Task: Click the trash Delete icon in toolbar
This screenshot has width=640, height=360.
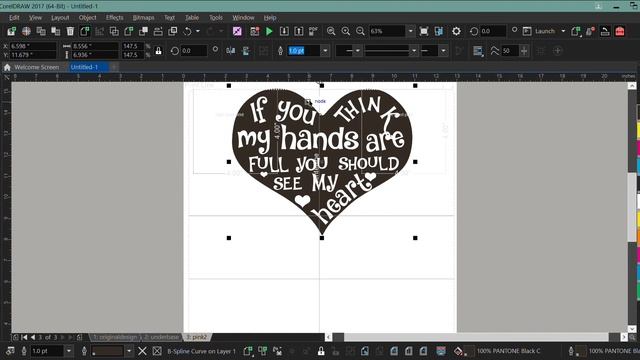Action: click(70, 31)
